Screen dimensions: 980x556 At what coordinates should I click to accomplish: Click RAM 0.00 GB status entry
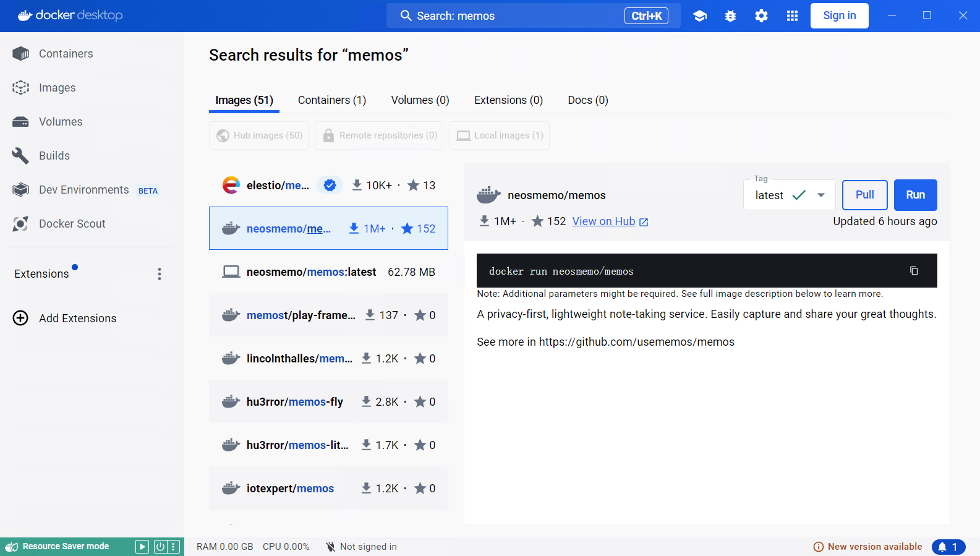pyautogui.click(x=225, y=547)
